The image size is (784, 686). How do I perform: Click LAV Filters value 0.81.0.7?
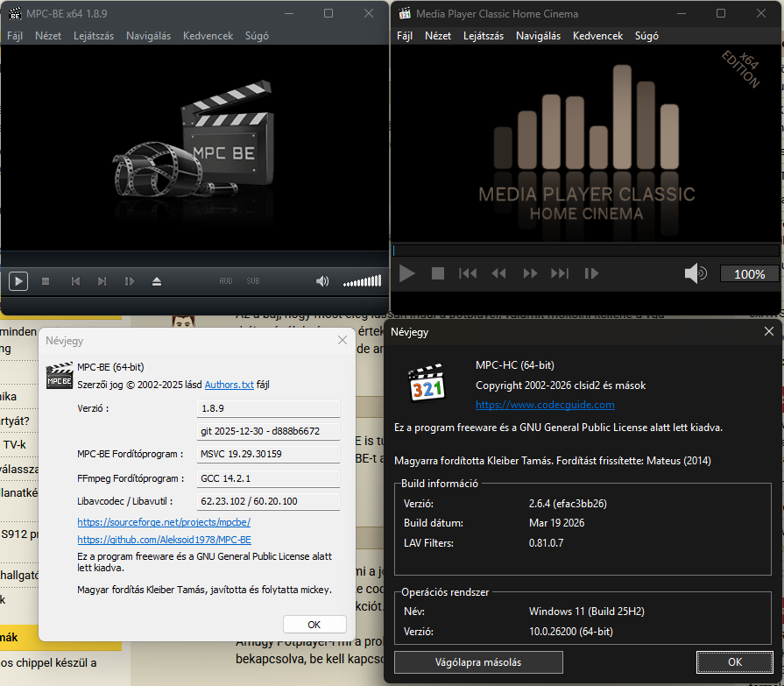point(546,543)
